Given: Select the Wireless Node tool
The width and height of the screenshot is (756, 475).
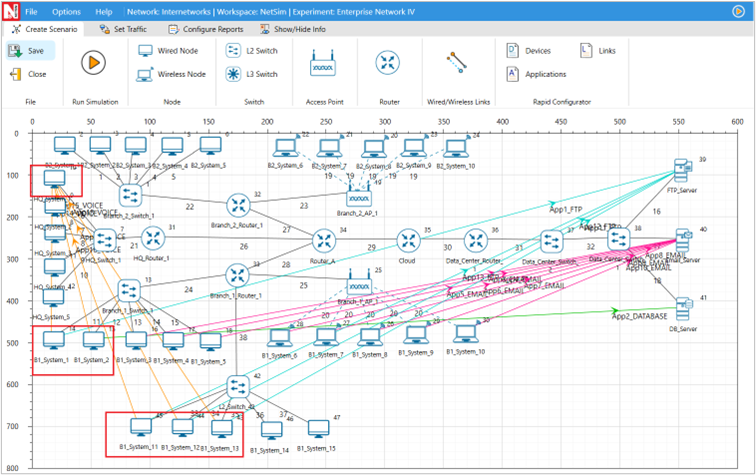Looking at the screenshot, I should click(170, 74).
